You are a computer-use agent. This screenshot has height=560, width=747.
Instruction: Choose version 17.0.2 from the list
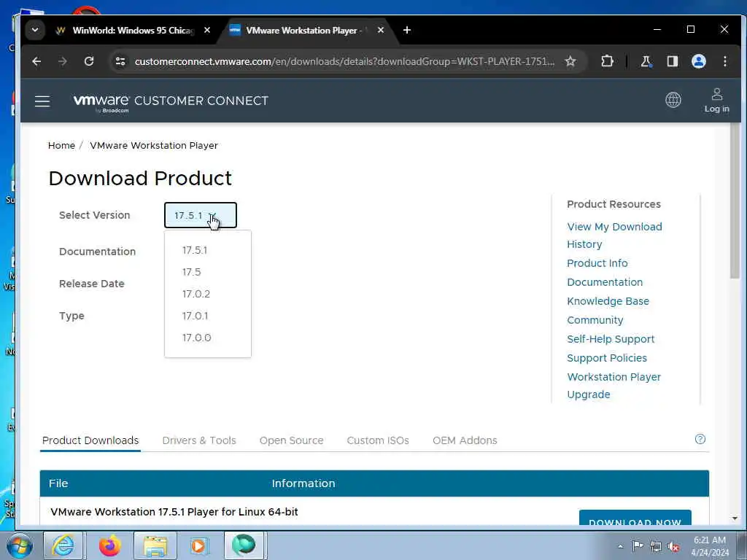click(x=196, y=295)
